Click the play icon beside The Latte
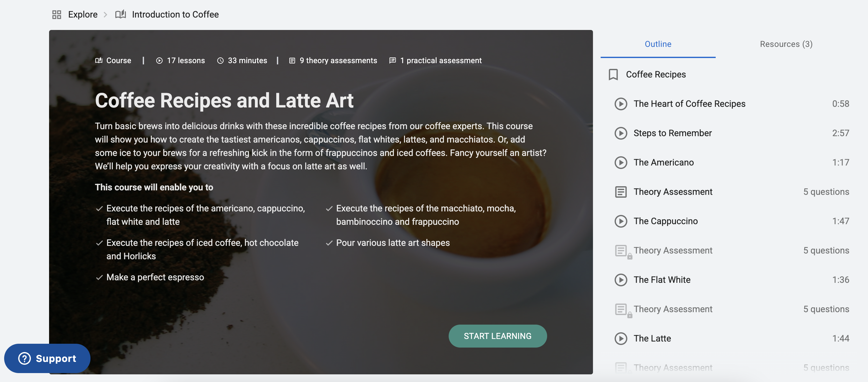The width and height of the screenshot is (868, 382). (621, 339)
